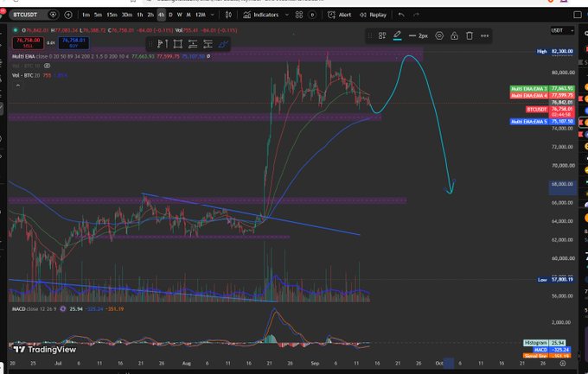588x374 pixels.
Task: Click the 68,000.00 price axis label
Action: tap(563, 184)
